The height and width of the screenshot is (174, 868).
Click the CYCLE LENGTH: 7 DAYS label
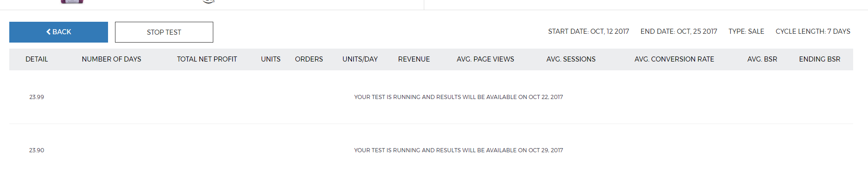(813, 31)
